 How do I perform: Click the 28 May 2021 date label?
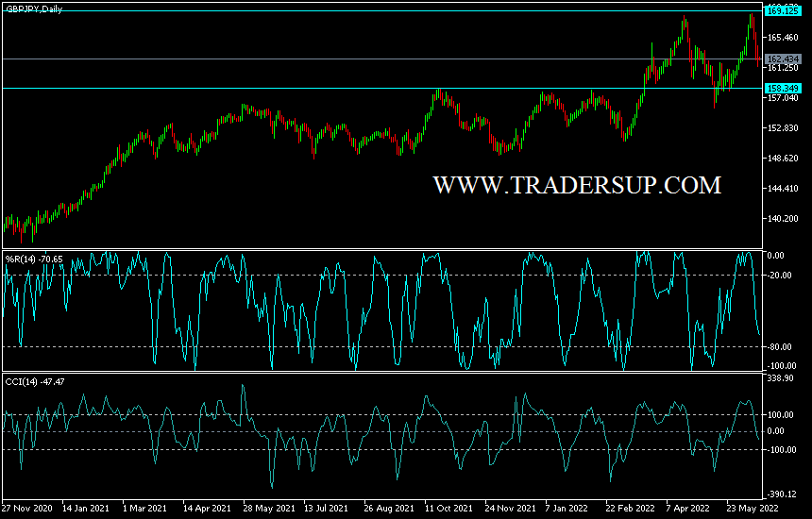point(269,508)
